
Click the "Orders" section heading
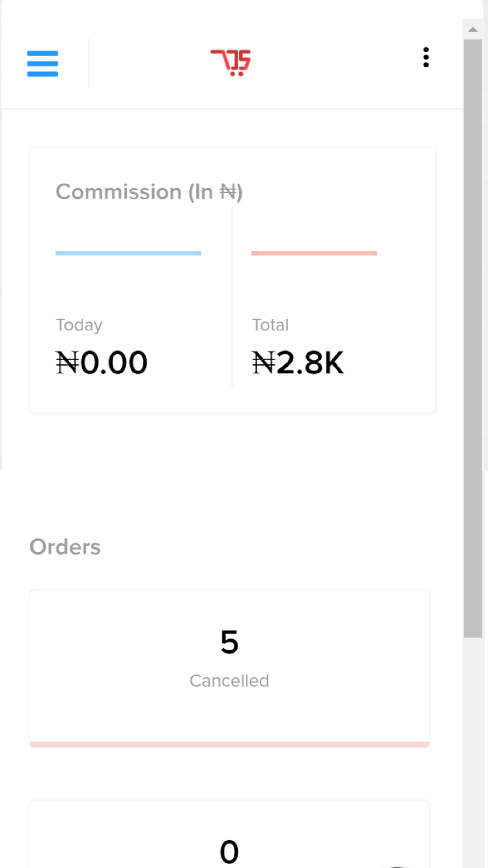point(65,547)
